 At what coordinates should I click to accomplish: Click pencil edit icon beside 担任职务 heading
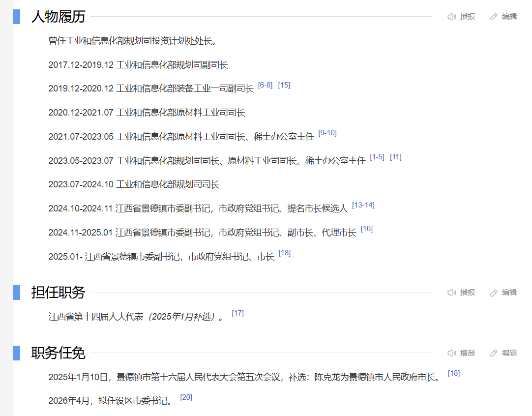click(494, 293)
